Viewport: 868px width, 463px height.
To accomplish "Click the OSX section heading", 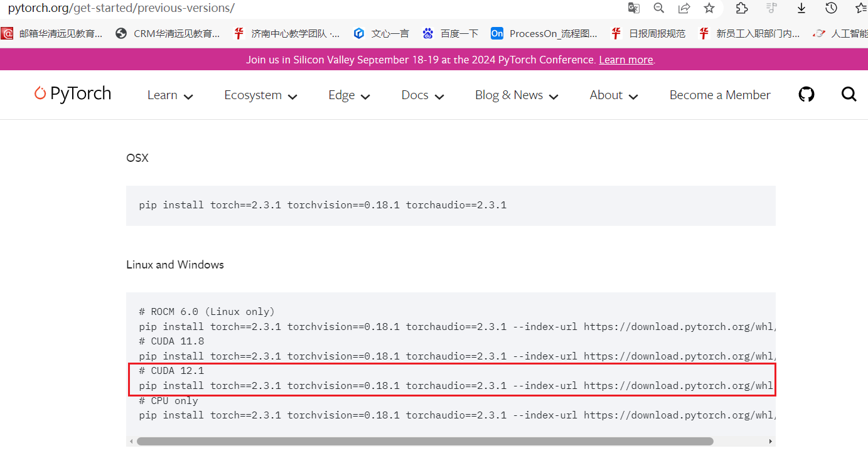I will (137, 158).
